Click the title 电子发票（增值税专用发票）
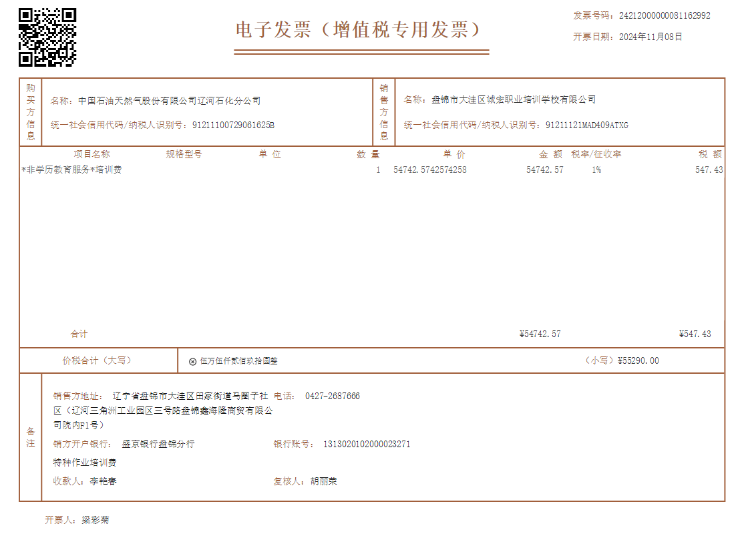 click(x=359, y=29)
